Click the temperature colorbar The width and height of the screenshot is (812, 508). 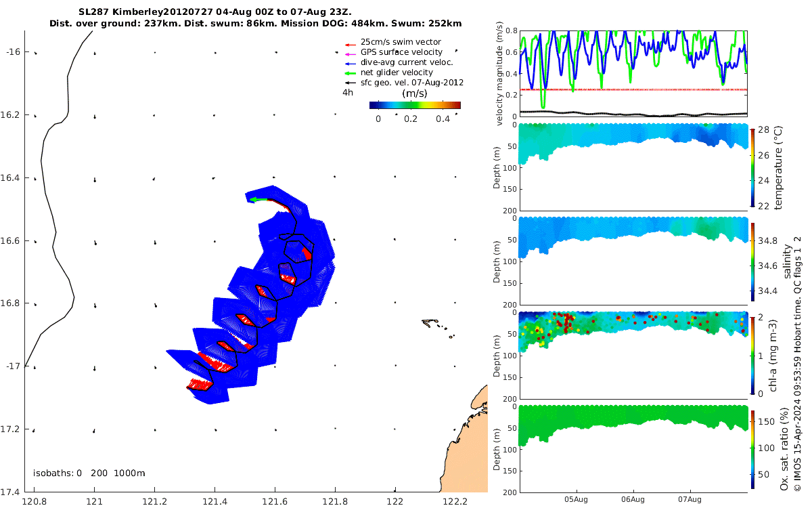pyautogui.click(x=753, y=167)
